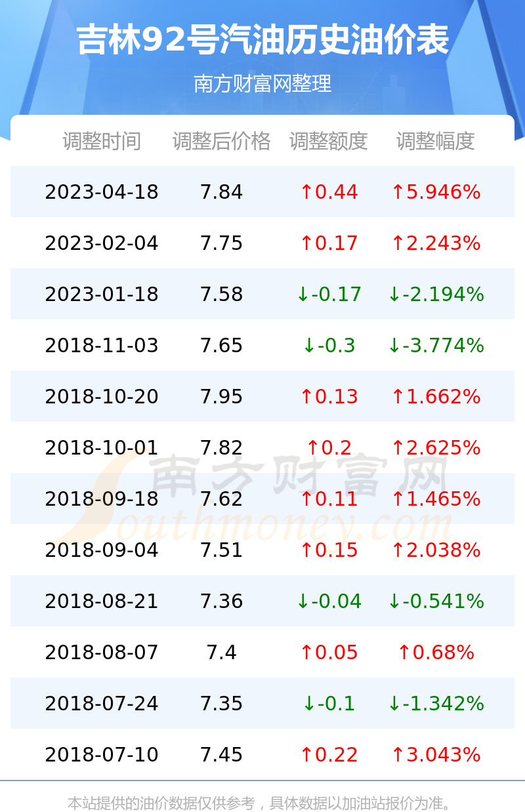Click the 7.4 price for 2018-08-07

[x=222, y=653]
